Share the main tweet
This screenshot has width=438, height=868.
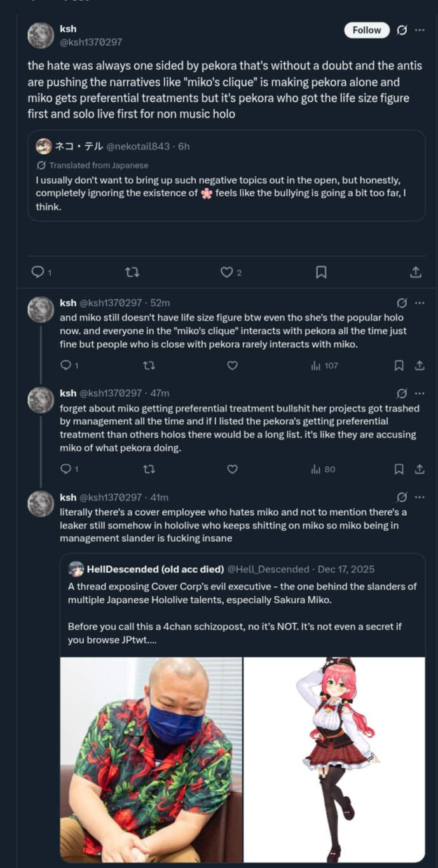pos(416,272)
